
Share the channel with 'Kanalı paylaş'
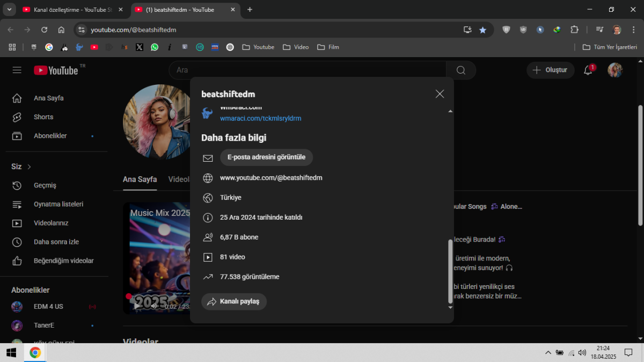pos(234,301)
